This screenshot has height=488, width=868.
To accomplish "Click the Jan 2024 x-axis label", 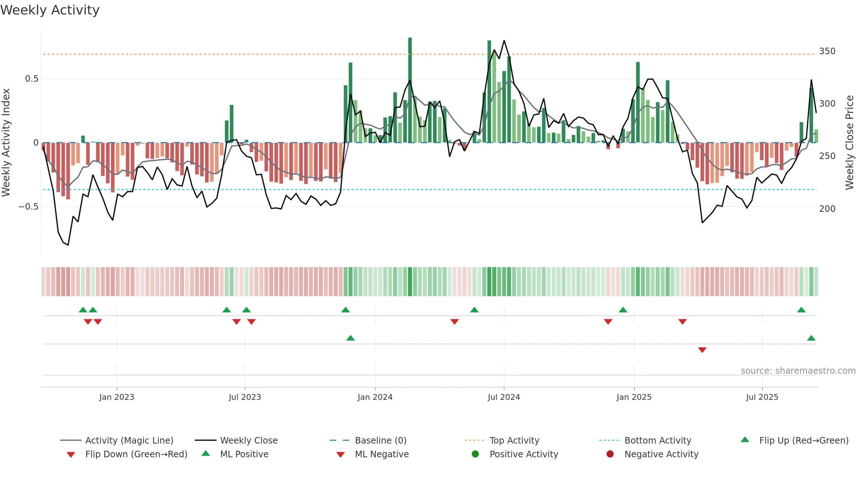I will (x=375, y=397).
